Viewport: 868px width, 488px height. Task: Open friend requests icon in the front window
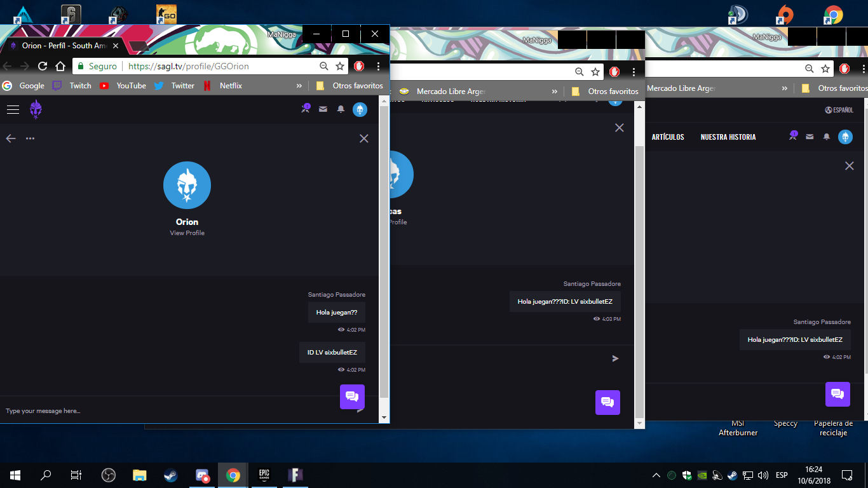[x=306, y=109]
